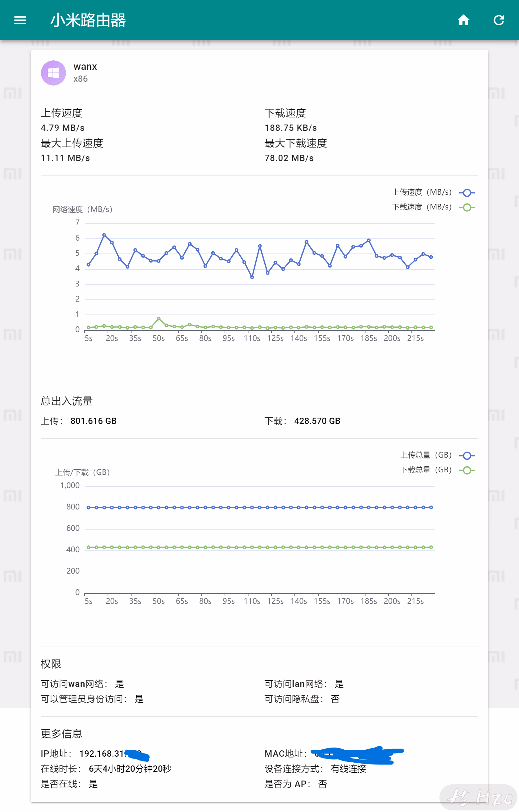Click download speed spike point at 50s
The image size is (519, 812).
159,319
